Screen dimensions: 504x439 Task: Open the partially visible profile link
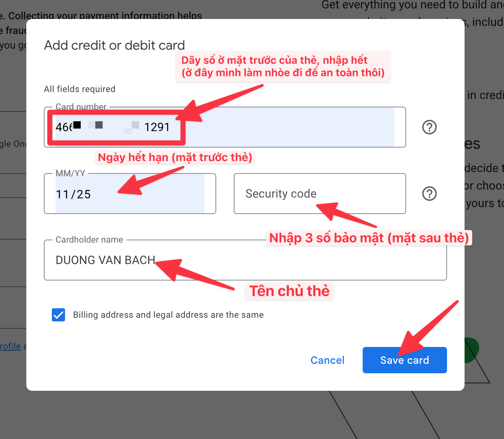(x=10, y=346)
